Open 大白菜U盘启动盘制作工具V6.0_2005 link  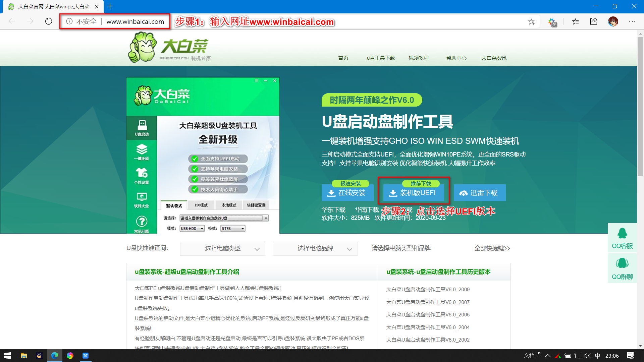tap(428, 315)
